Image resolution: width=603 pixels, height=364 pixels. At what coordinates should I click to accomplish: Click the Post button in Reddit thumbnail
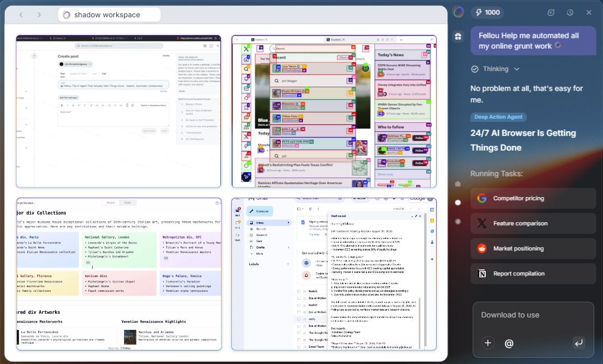click(164, 131)
